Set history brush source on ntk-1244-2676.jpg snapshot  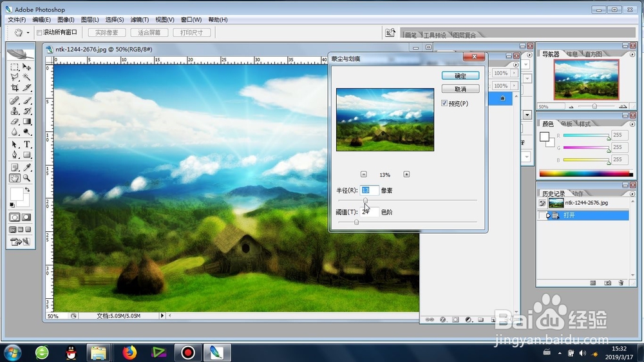(542, 203)
